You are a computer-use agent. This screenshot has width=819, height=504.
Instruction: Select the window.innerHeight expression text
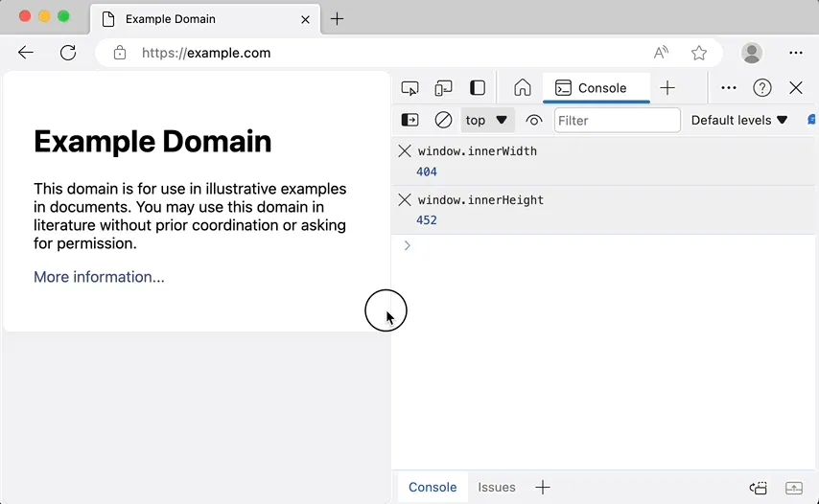click(x=480, y=200)
